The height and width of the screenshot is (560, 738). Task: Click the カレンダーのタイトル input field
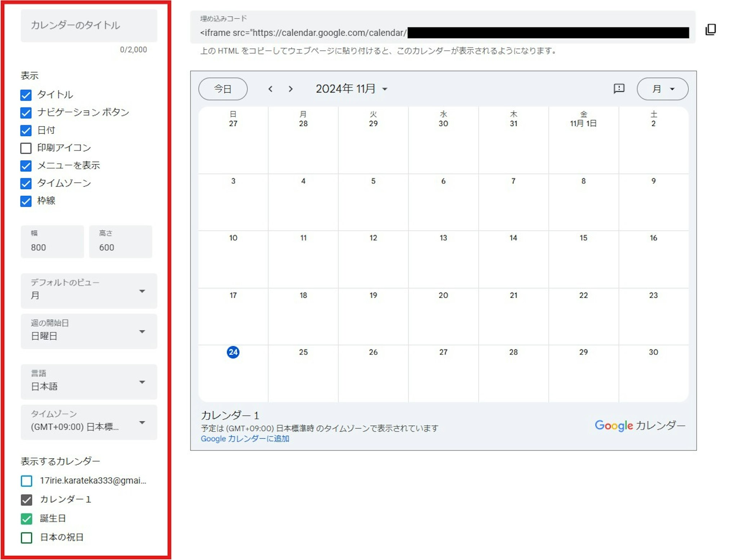(x=89, y=25)
